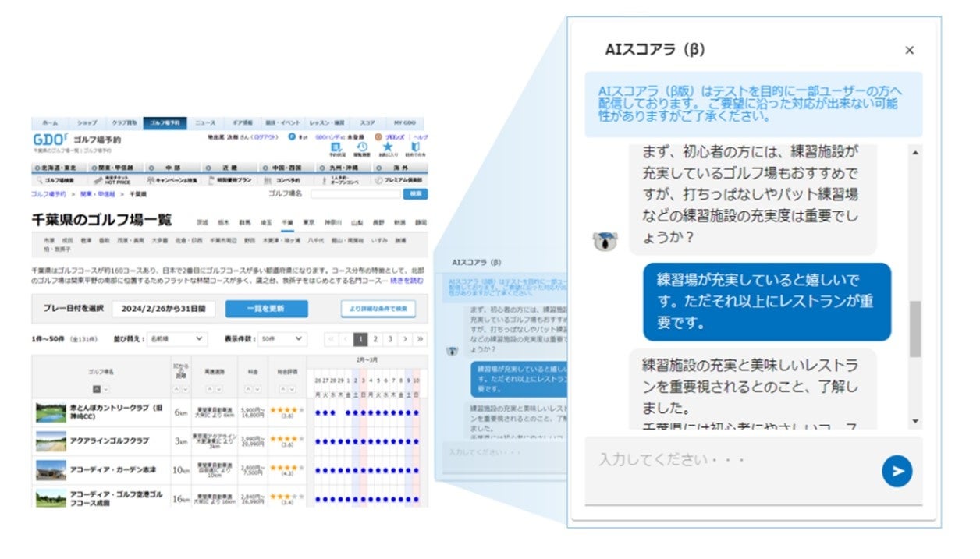Select the 東京 prefecture tab

[309, 222]
